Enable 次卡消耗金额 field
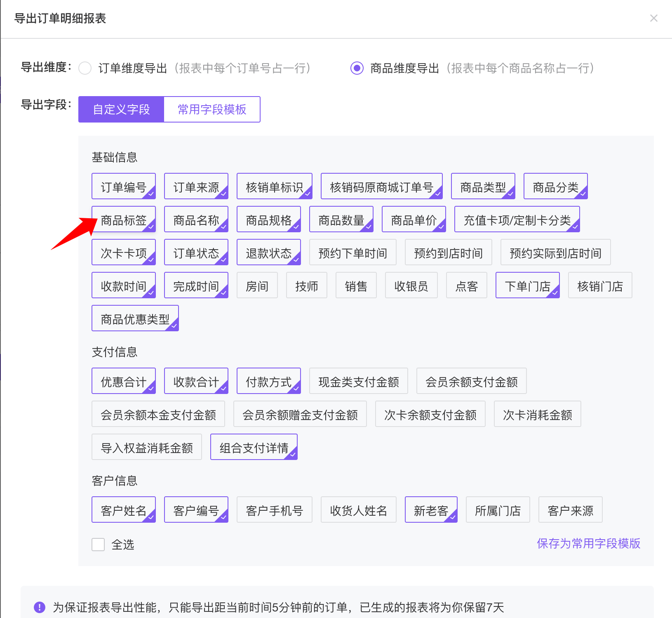This screenshot has height=618, width=672. tap(537, 415)
